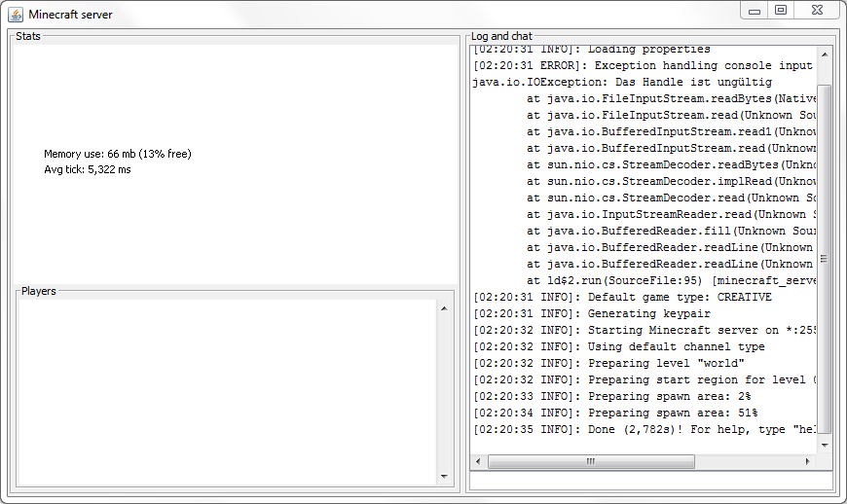
Task: Click the 'sun.nio.cs.StreamDecoder.implRead' stack trace line
Action: [x=671, y=181]
